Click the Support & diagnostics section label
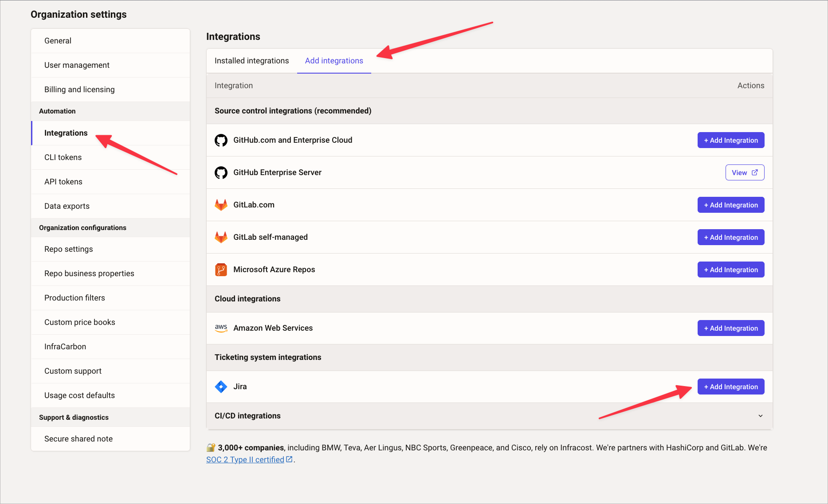This screenshot has height=504, width=828. coord(74,418)
